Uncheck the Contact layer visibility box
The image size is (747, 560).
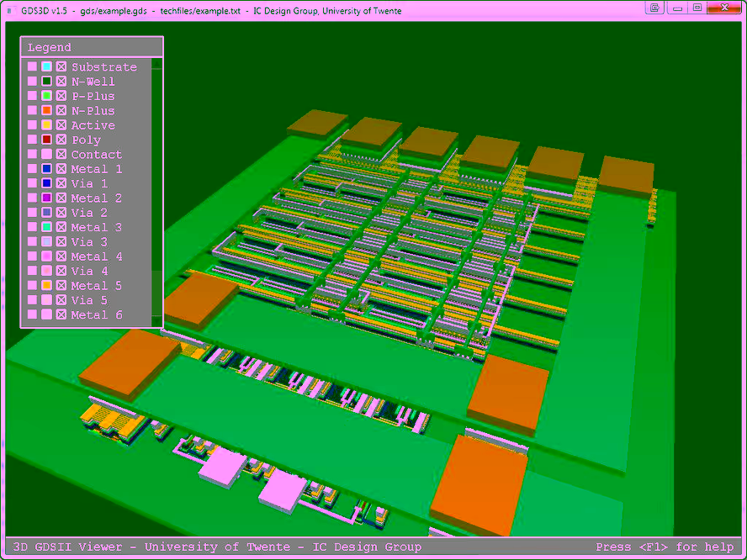61,154
